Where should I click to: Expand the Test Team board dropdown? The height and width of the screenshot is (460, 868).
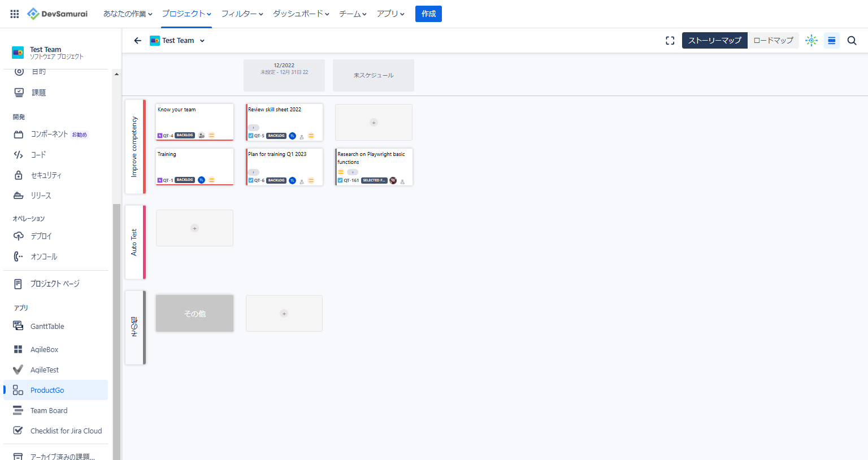[x=202, y=41]
